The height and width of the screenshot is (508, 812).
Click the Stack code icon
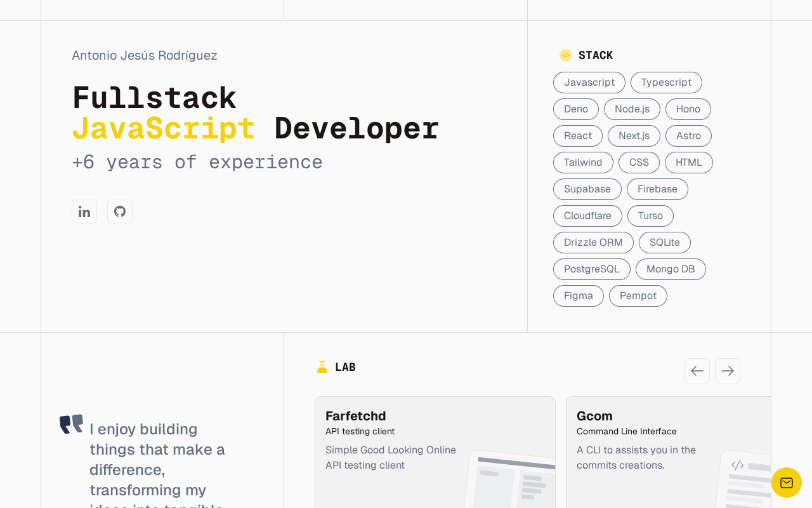pos(566,55)
